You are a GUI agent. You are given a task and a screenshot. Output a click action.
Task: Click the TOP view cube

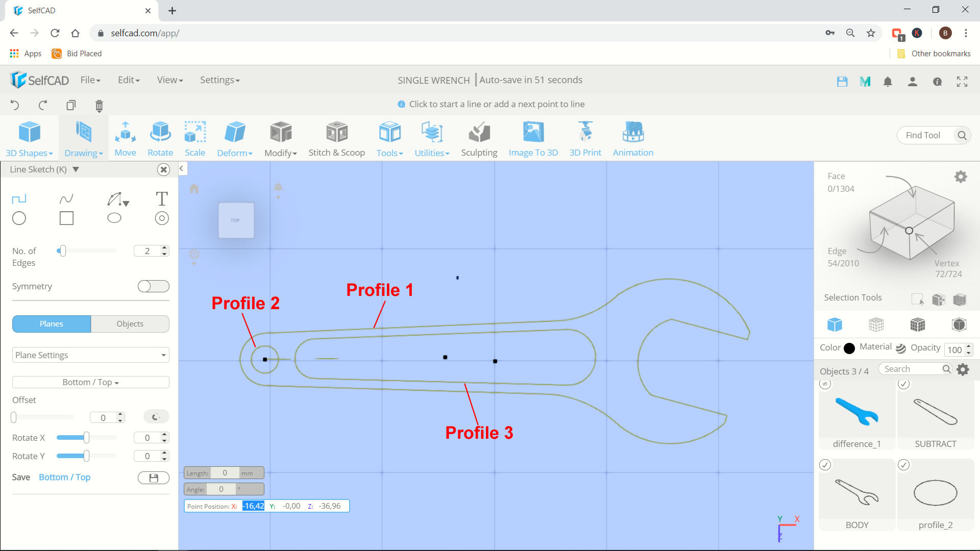coord(236,220)
